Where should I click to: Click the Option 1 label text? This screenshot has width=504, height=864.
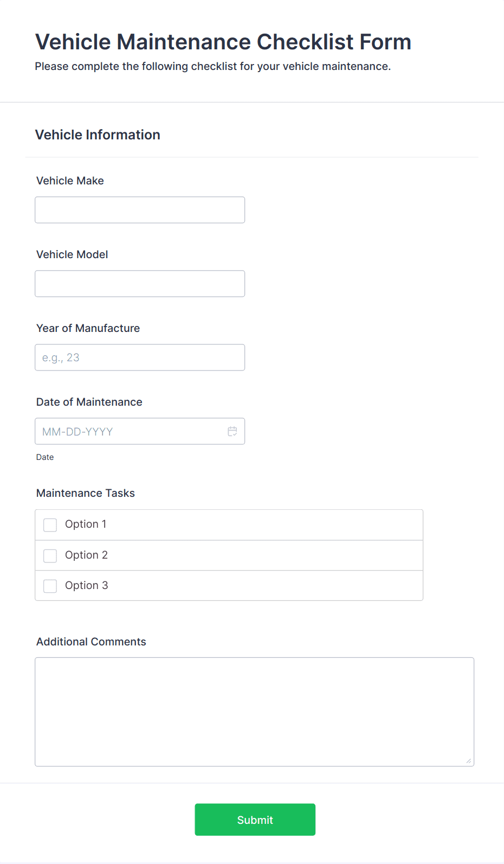coord(85,524)
